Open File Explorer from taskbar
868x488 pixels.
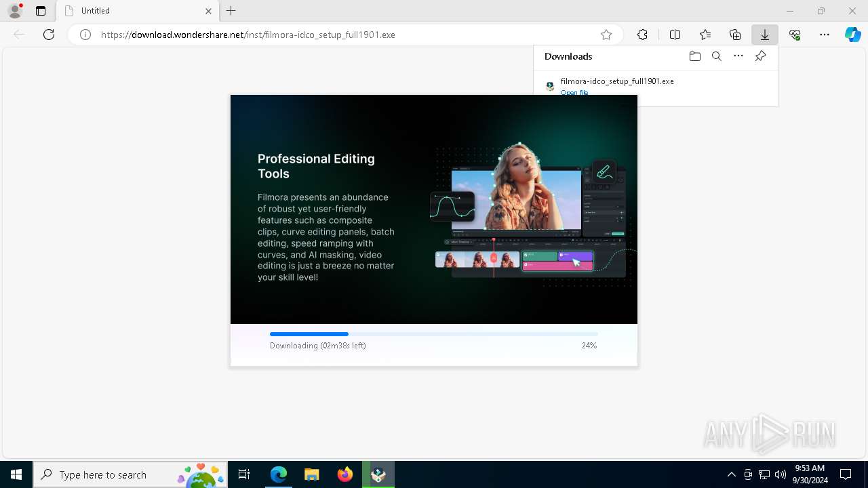pyautogui.click(x=312, y=474)
